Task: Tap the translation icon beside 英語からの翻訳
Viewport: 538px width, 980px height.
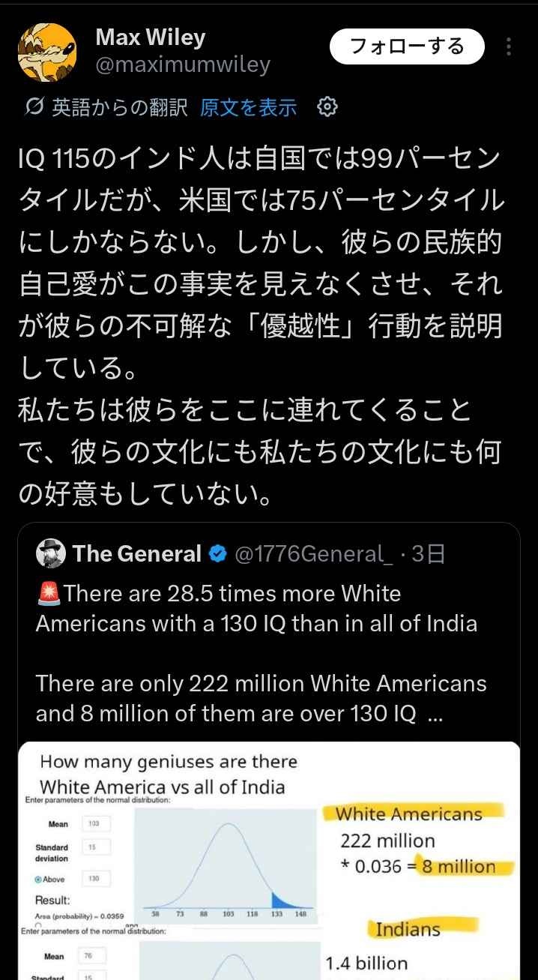Action: tap(33, 108)
